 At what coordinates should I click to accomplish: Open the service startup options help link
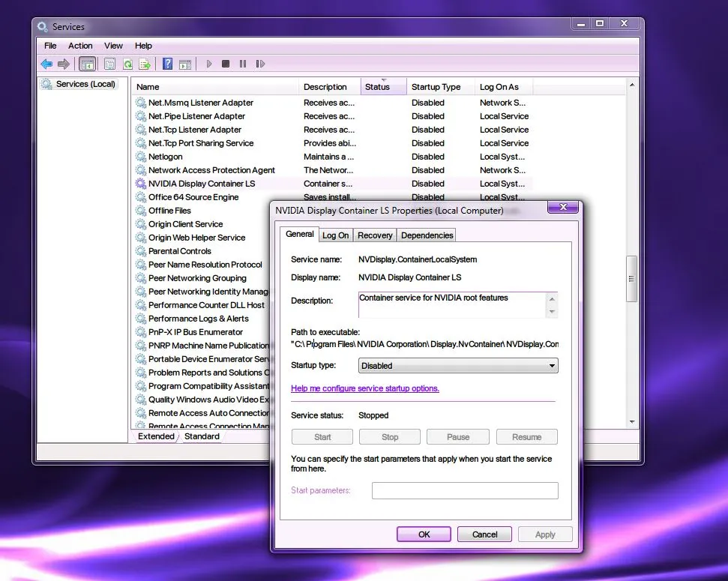point(365,388)
